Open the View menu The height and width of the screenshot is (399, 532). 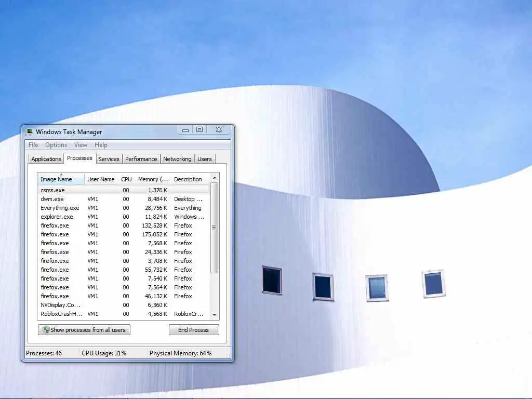(x=81, y=145)
